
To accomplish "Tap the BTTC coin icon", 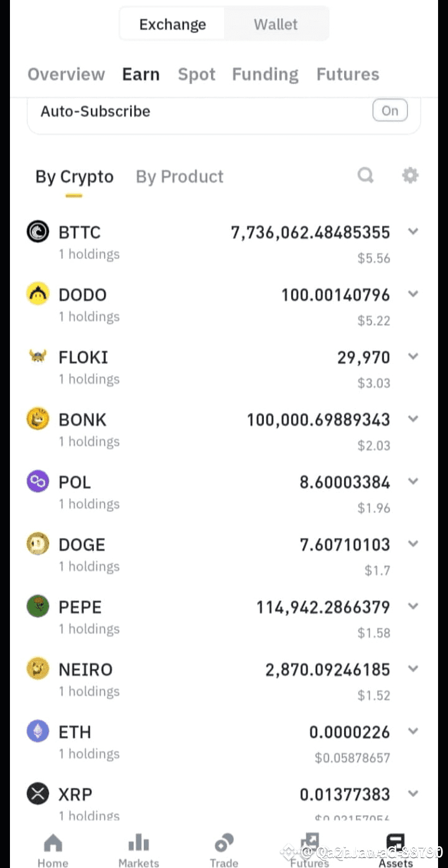I will click(38, 232).
